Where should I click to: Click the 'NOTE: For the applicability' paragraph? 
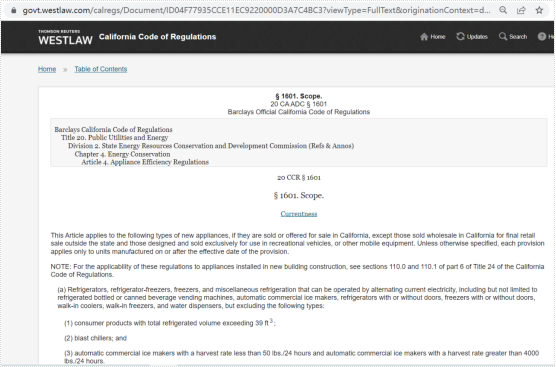point(297,271)
